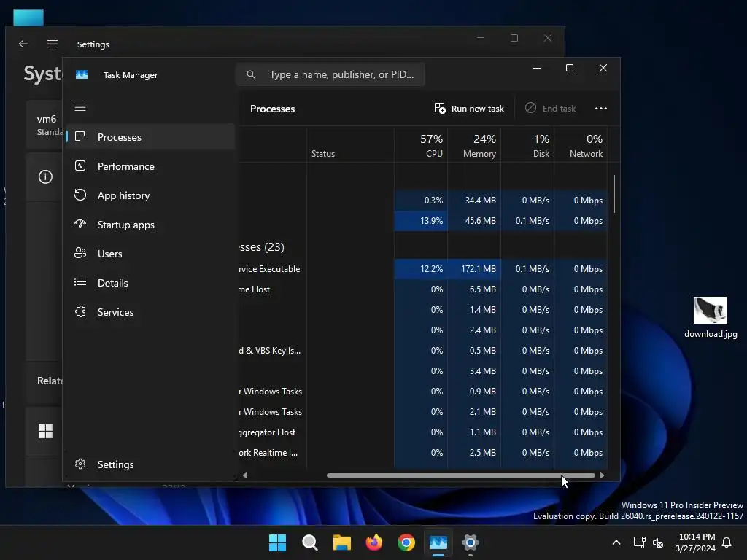The height and width of the screenshot is (560, 747).
Task: Select the VBS Key Is... process row
Action: (423, 351)
